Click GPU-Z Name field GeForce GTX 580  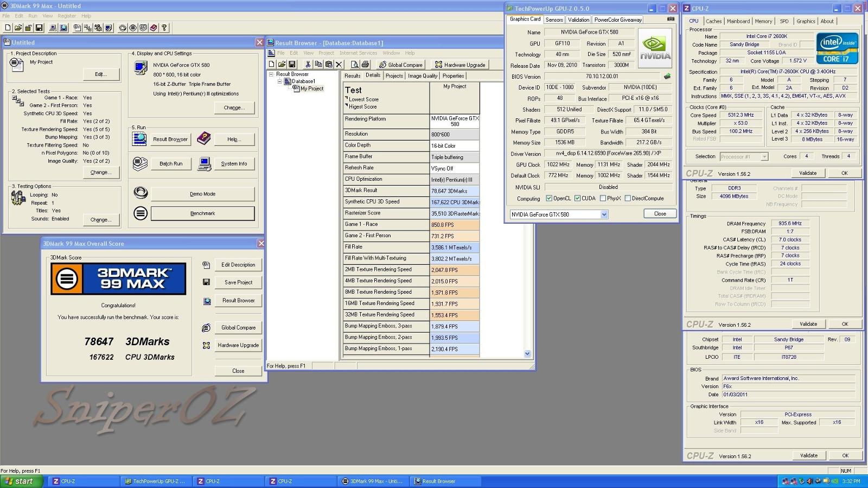(590, 32)
